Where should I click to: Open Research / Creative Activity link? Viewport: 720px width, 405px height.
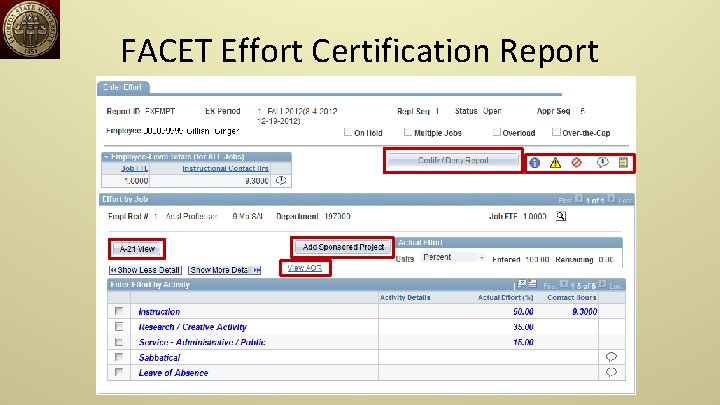click(192, 327)
